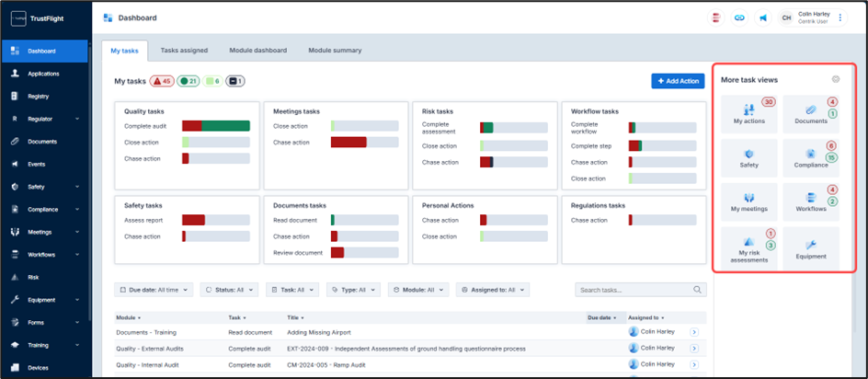This screenshot has width=868, height=379.
Task: Toggle the red overdue tasks badge filter
Action: click(x=161, y=81)
